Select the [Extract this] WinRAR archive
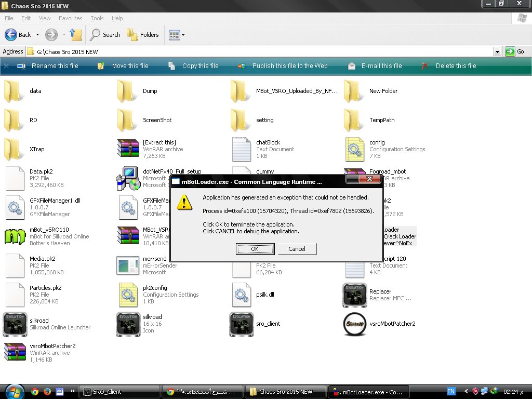The width and height of the screenshot is (532, 399). click(150, 149)
